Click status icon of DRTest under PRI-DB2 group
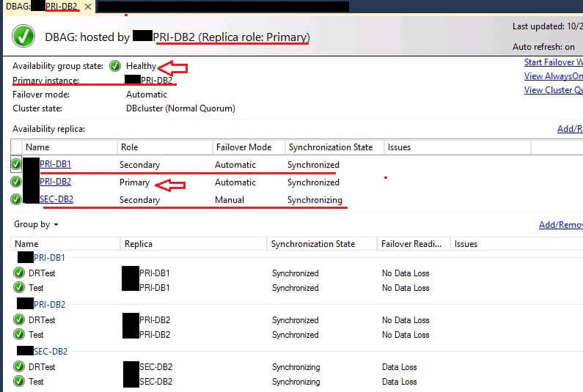Screen dimensions: 583x392 pyautogui.click(x=19, y=320)
